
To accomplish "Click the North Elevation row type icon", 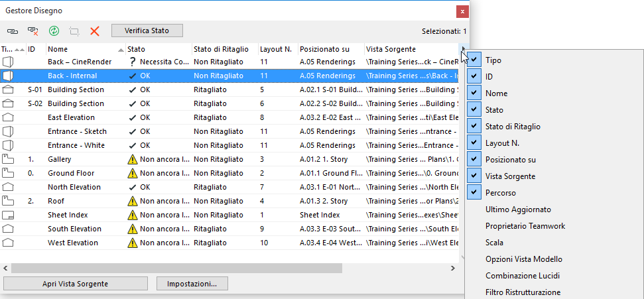I will [x=8, y=187].
